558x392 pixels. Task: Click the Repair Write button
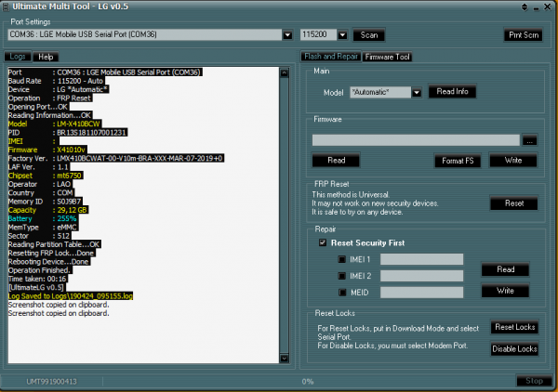coord(505,291)
